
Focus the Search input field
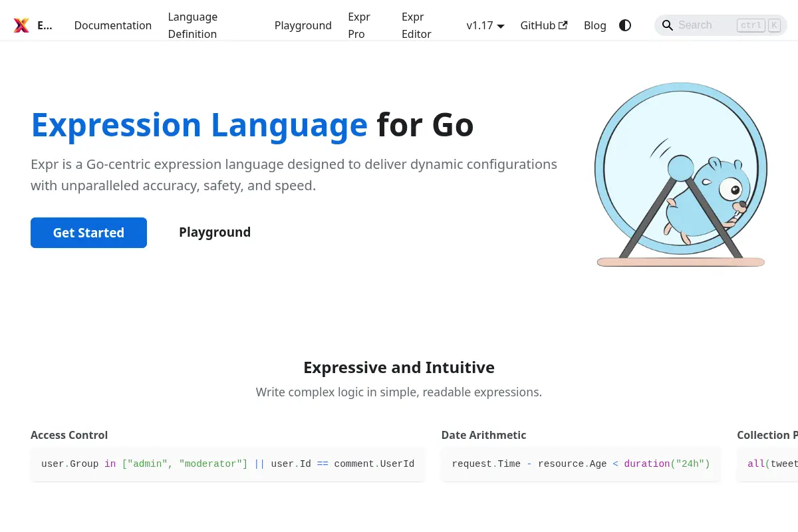pos(721,25)
